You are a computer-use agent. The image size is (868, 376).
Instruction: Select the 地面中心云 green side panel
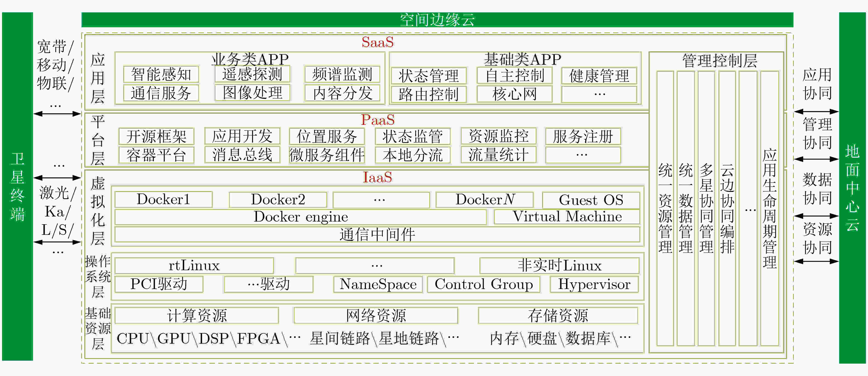pyautogui.click(x=852, y=188)
